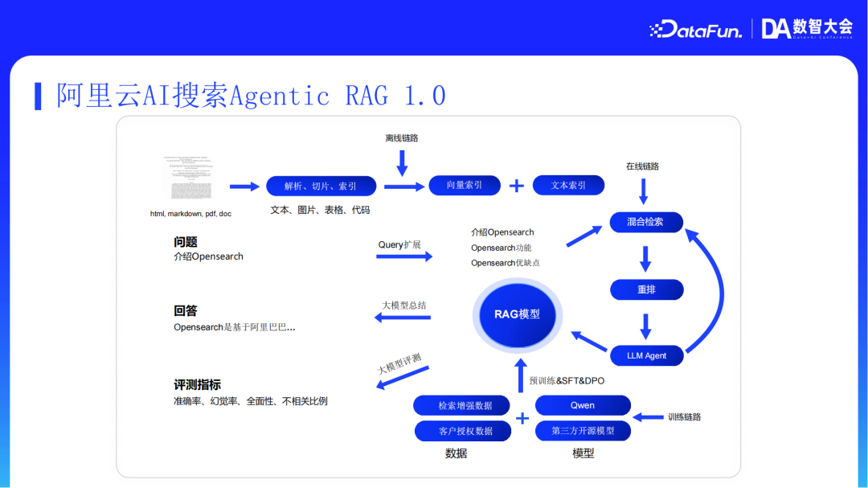Click the 检索增强数据 box

tap(463, 405)
